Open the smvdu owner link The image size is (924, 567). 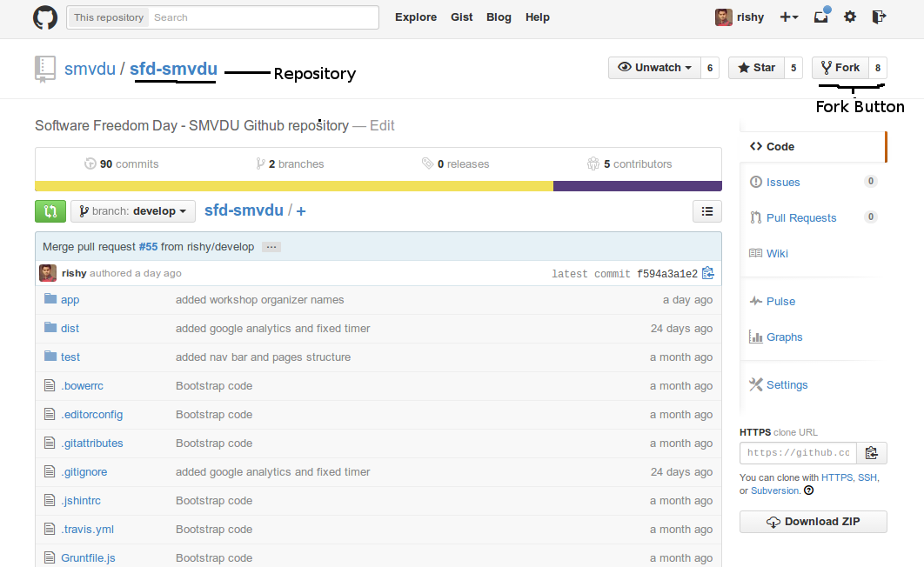(90, 69)
